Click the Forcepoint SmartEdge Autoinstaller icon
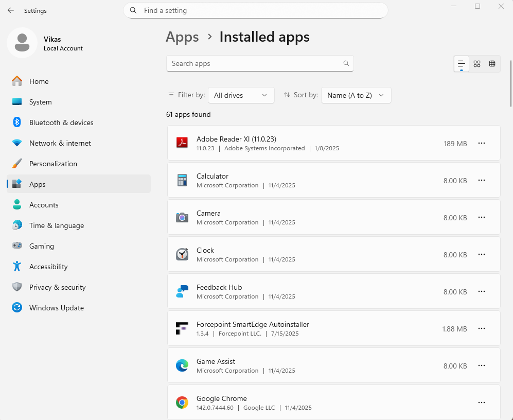Viewport: 513px width, 420px height. pyautogui.click(x=182, y=328)
